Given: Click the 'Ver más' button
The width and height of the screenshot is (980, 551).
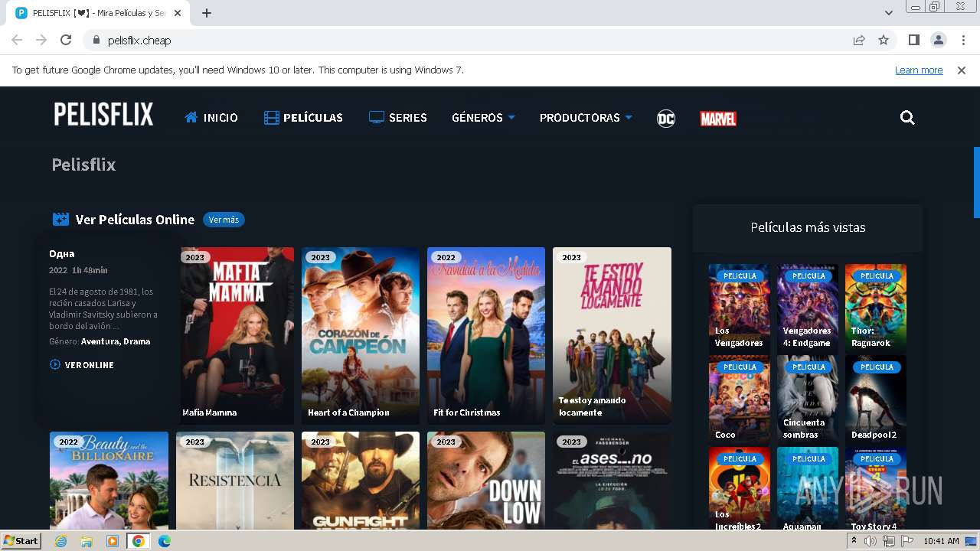Looking at the screenshot, I should click(224, 220).
